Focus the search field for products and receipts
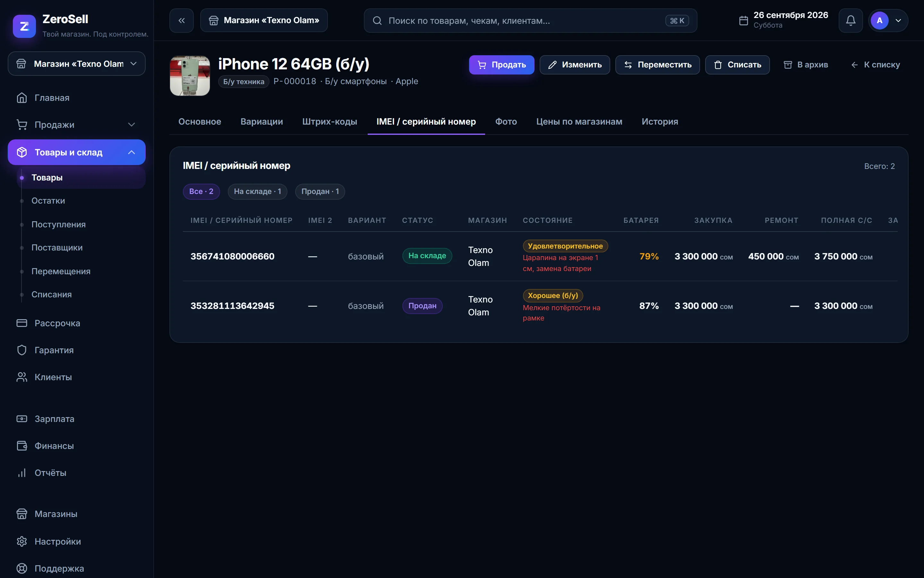The image size is (924, 578). coord(530,21)
